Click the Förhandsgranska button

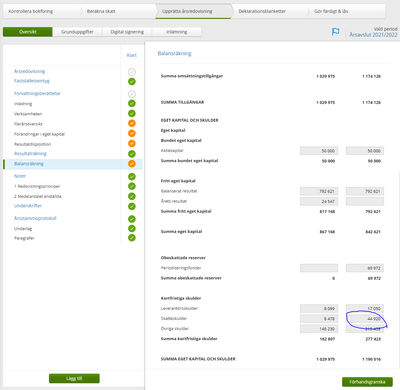[367, 382]
